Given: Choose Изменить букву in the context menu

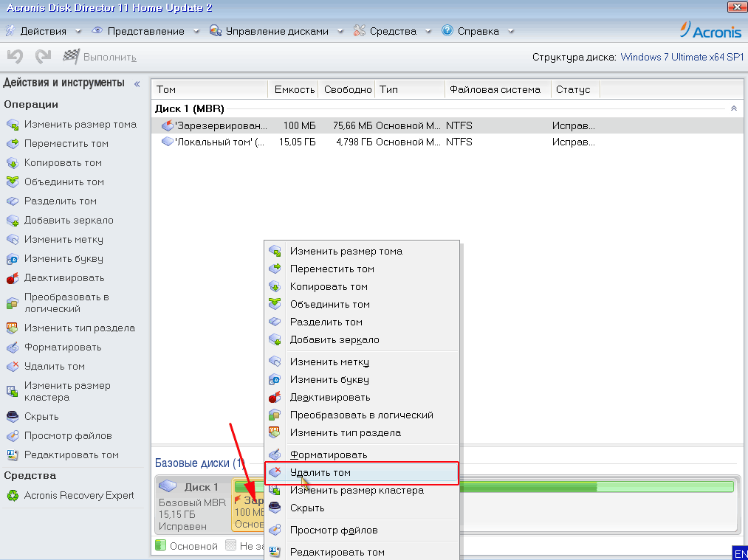Looking at the screenshot, I should click(362, 380).
